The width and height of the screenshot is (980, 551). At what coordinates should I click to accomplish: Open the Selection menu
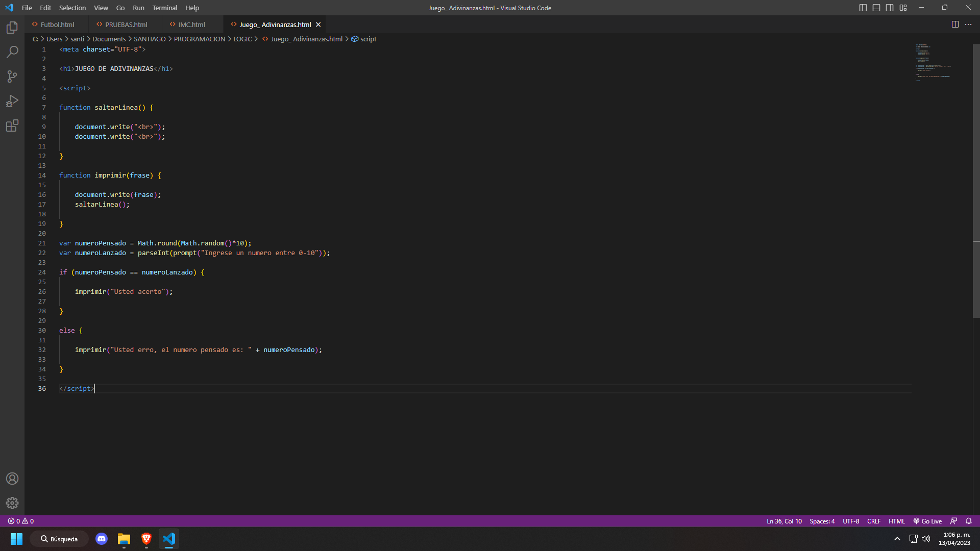pos(72,8)
